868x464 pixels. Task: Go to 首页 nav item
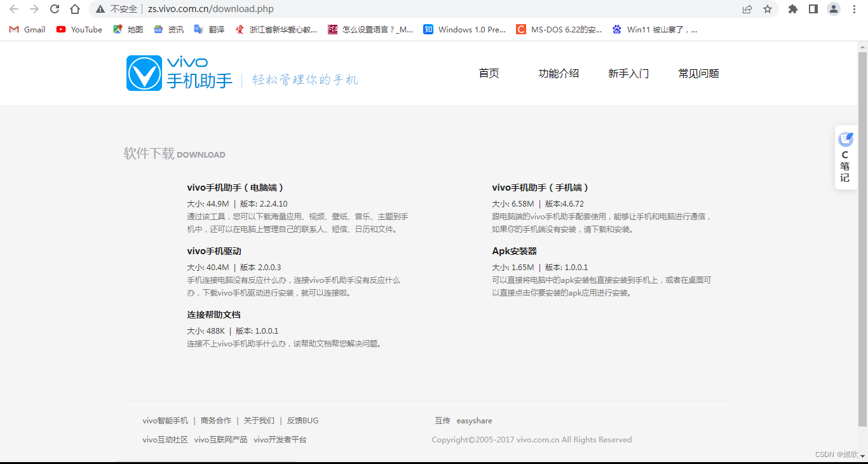[x=489, y=73]
